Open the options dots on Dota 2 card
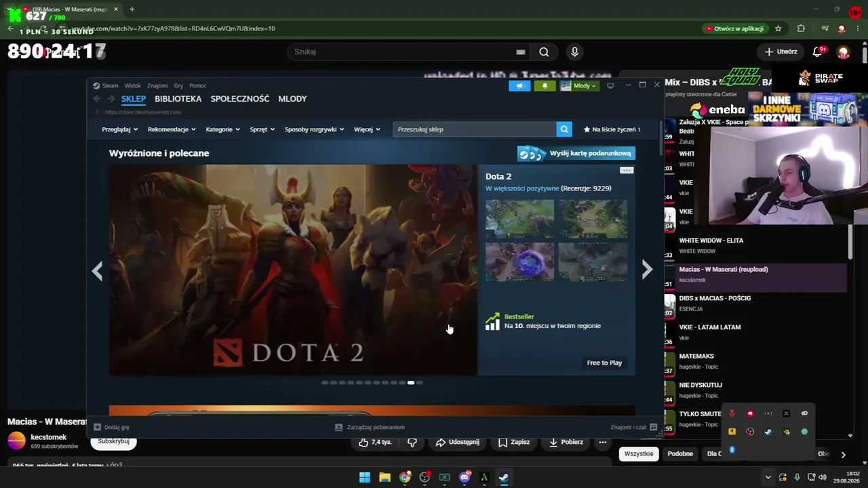 [626, 170]
